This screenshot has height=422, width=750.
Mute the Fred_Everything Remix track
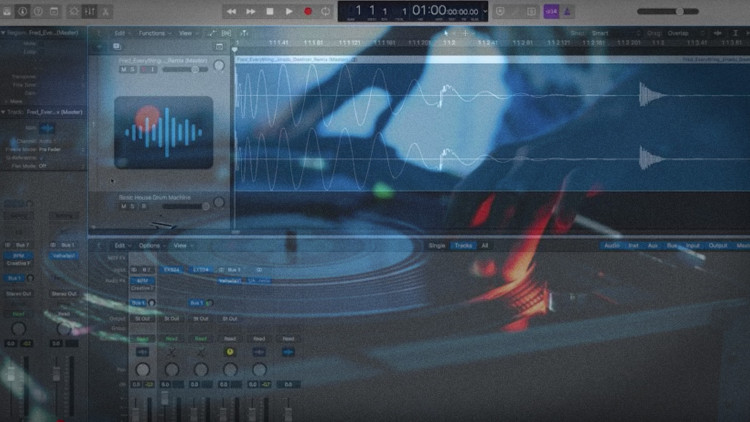click(x=123, y=69)
